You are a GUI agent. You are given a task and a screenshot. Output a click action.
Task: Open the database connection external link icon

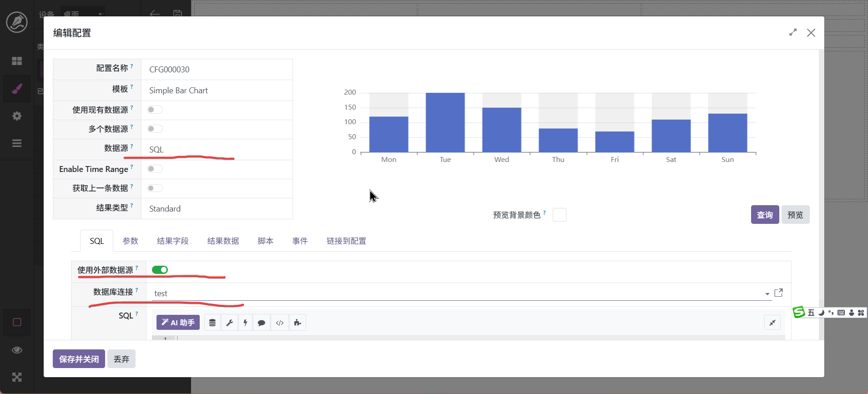coord(778,293)
